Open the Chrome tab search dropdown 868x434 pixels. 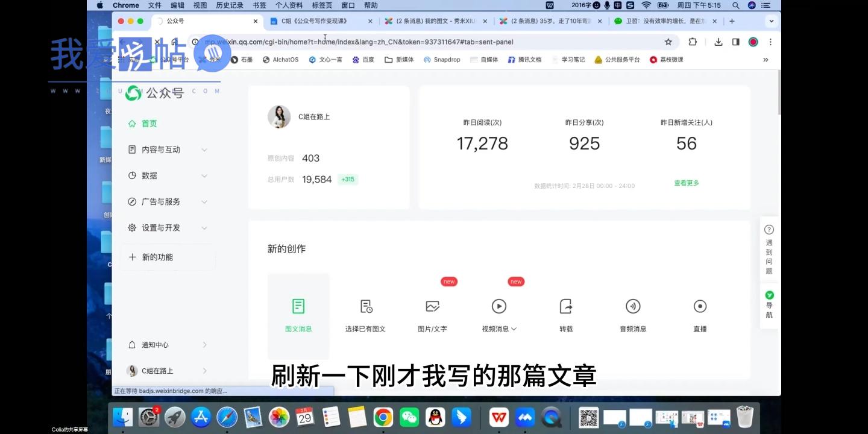click(x=772, y=21)
